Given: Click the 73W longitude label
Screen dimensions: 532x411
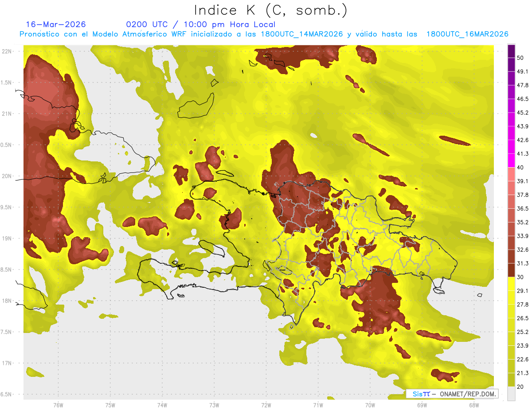Looking at the screenshot, I should pos(214,405).
